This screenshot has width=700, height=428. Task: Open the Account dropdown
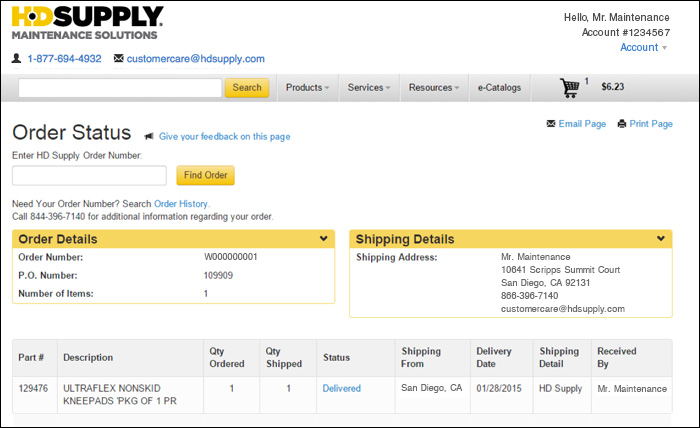click(x=643, y=47)
